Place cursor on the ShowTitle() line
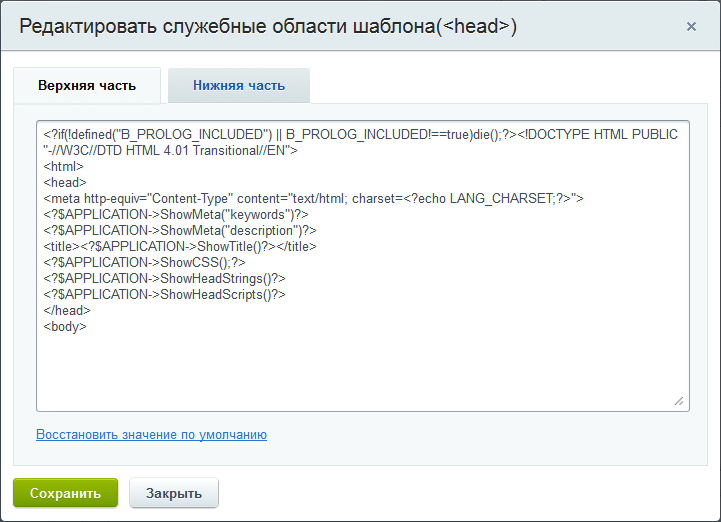 coord(180,247)
